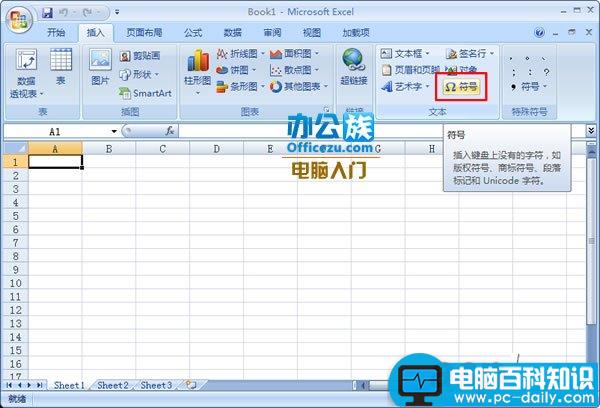Open Excel help question mark icon

click(x=540, y=33)
